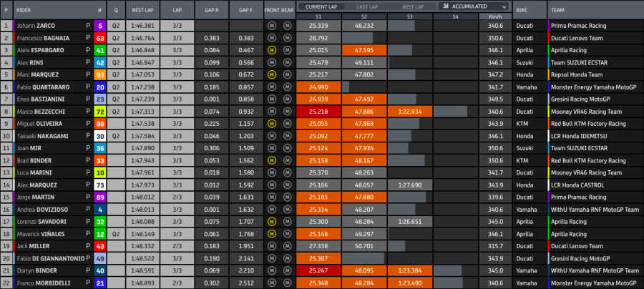Click Bezzecchi's S3 time 1:22.934
Screen dimensions: 644x289
point(410,112)
